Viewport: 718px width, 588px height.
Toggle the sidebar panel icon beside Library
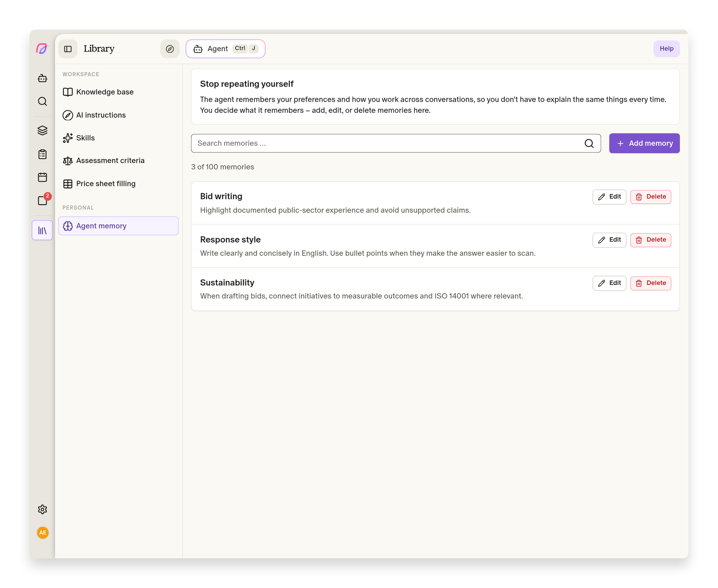tap(68, 49)
